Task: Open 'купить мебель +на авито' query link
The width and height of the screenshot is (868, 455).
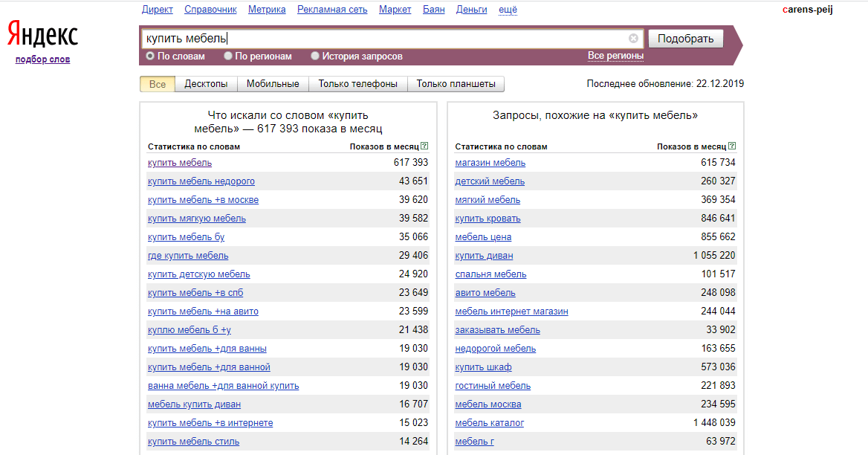Action: click(x=203, y=312)
